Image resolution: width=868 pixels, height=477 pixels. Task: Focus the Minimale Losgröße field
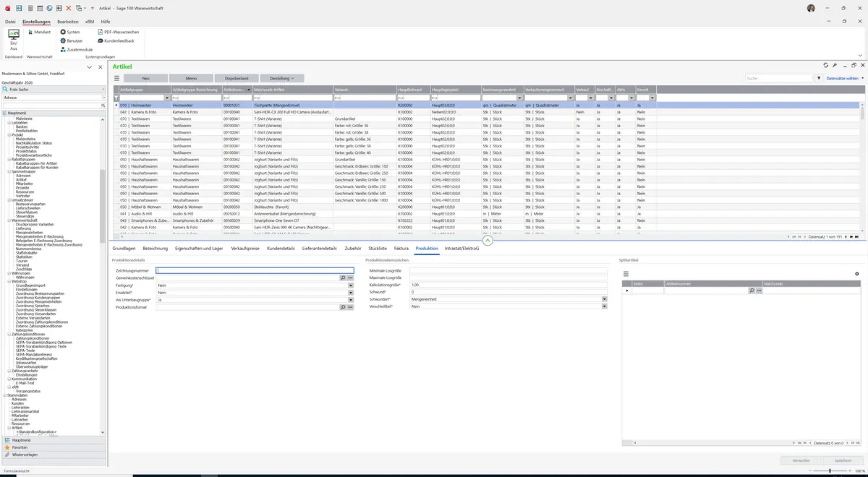508,270
